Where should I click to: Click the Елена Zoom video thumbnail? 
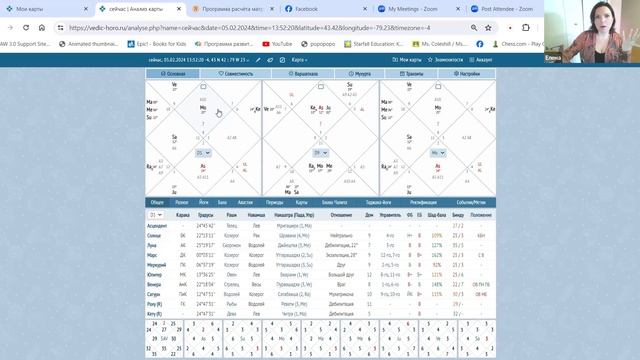(x=592, y=31)
